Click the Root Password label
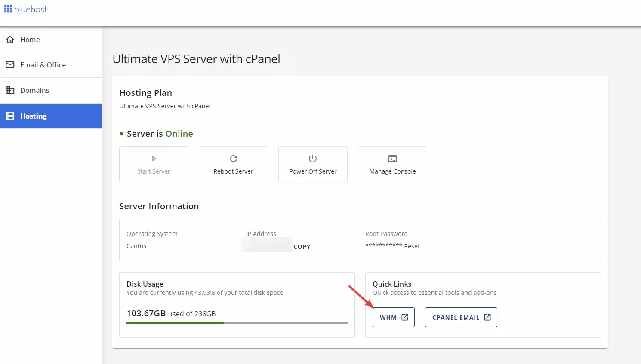 (386, 234)
